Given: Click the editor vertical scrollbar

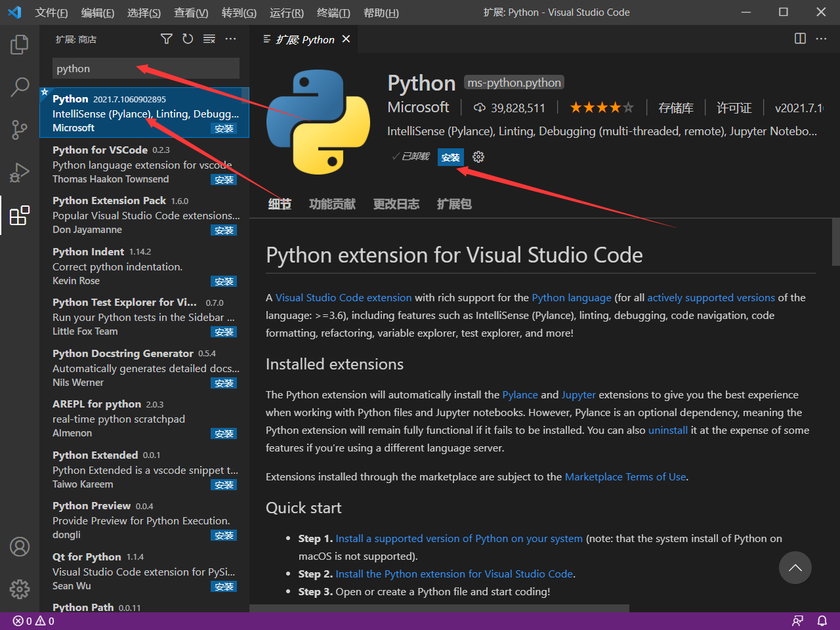Looking at the screenshot, I should pyautogui.click(x=836, y=242).
